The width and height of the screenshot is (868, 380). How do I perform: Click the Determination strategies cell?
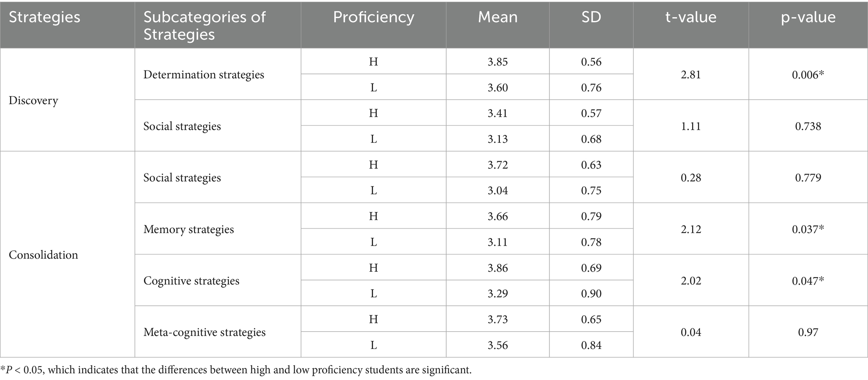204,75
